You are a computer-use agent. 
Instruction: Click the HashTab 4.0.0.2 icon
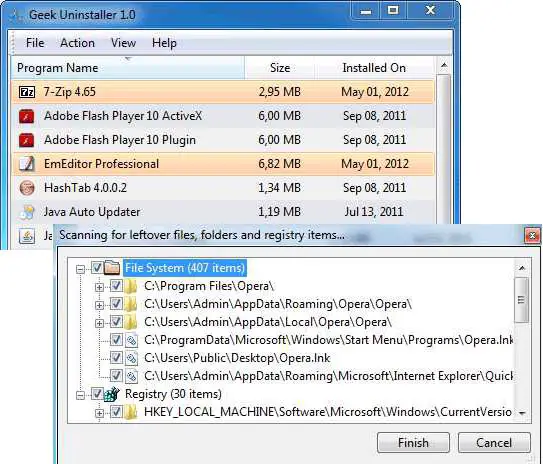pos(27,188)
